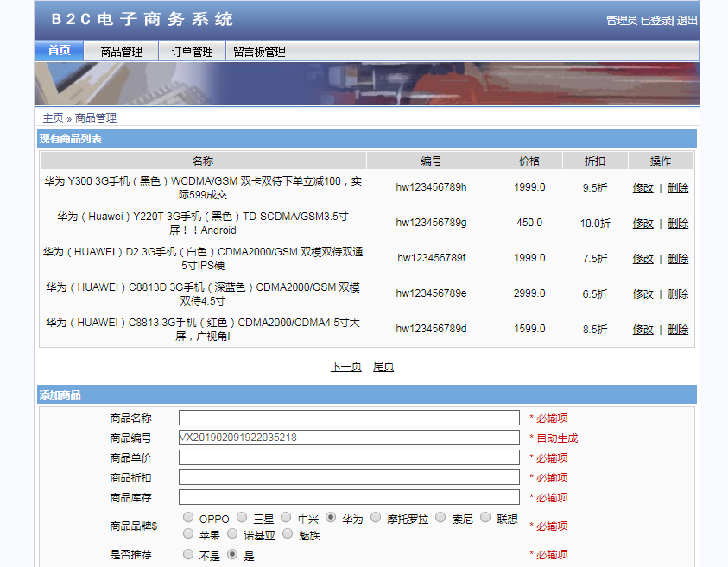Click 修改 for product hw123456789d
Viewport: 728px width, 567px height.
tap(643, 330)
